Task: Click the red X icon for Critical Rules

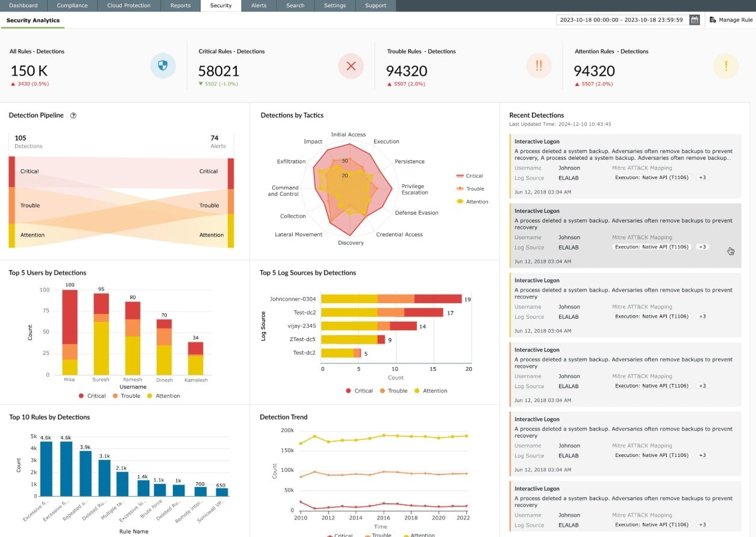Action: [x=351, y=66]
